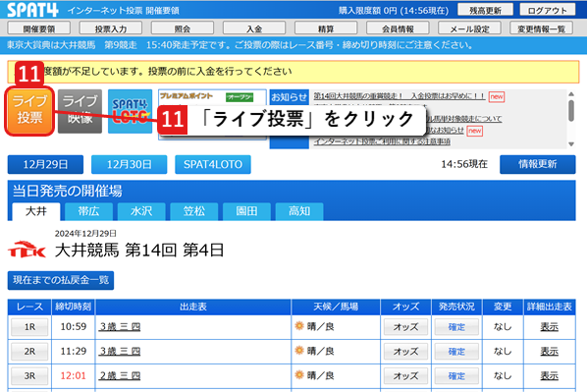Open the 第14回大井競馬の重賞競走 notice link
This screenshot has height=392, width=588.
[400, 96]
